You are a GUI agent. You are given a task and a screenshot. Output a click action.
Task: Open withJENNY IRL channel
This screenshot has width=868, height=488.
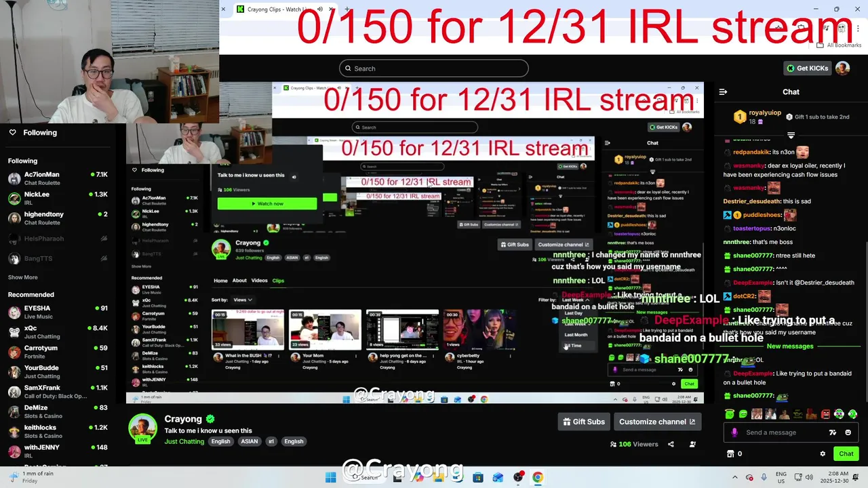pos(58,451)
